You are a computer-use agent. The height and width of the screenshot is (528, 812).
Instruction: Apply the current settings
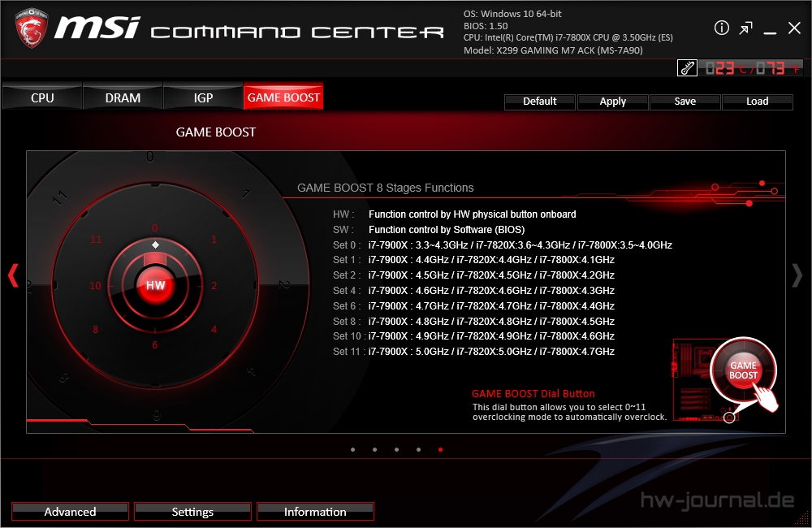click(x=612, y=102)
